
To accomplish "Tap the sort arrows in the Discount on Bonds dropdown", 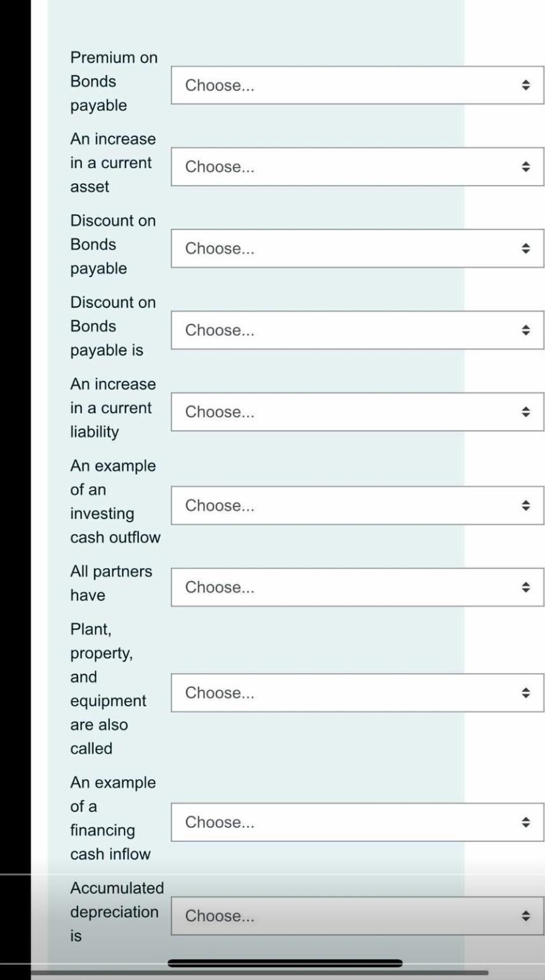I will point(526,248).
